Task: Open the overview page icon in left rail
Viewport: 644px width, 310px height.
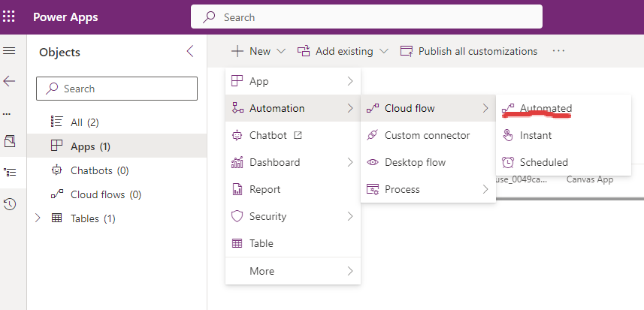Action: point(9,141)
